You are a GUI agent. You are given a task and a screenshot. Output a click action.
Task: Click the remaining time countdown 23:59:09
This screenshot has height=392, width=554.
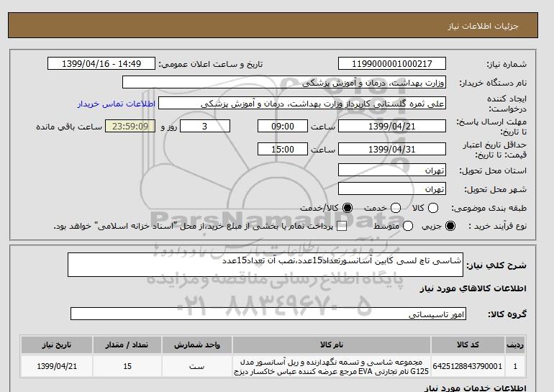coord(130,126)
